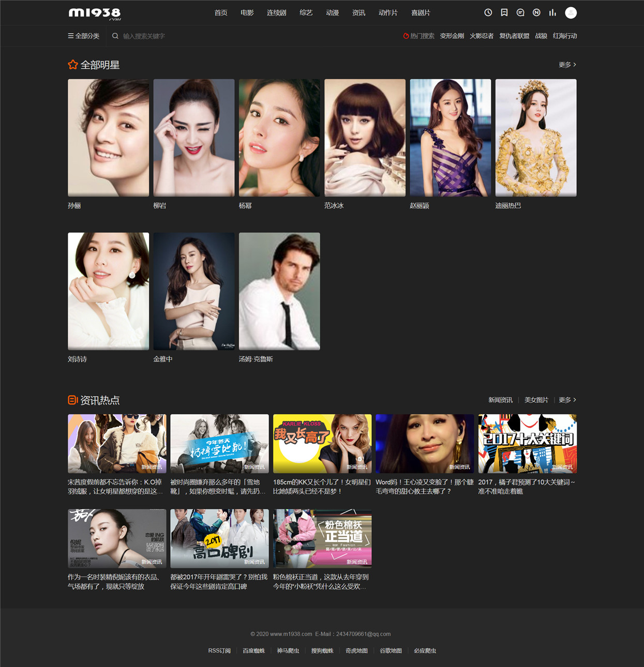Select the 综艺 navigation tab
Image resolution: width=644 pixels, height=667 pixels.
pos(306,13)
